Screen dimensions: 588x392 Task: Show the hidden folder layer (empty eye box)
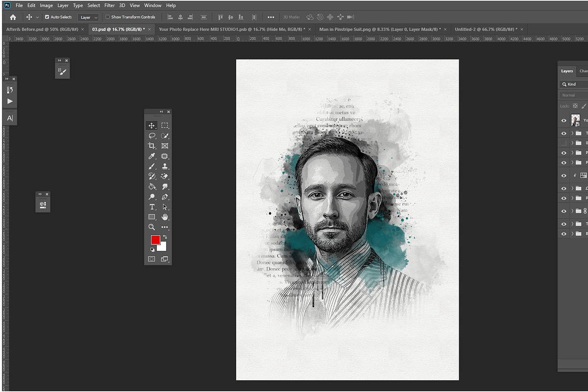click(x=564, y=143)
